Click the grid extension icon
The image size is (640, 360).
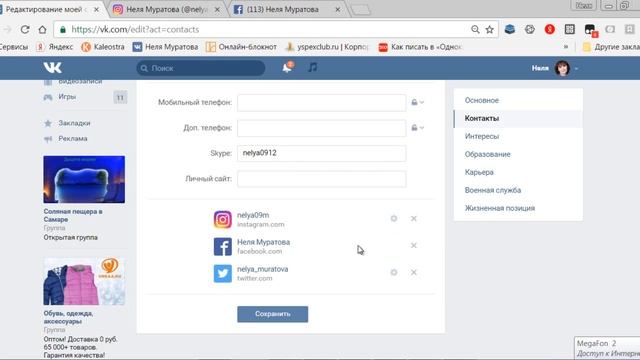click(x=570, y=29)
